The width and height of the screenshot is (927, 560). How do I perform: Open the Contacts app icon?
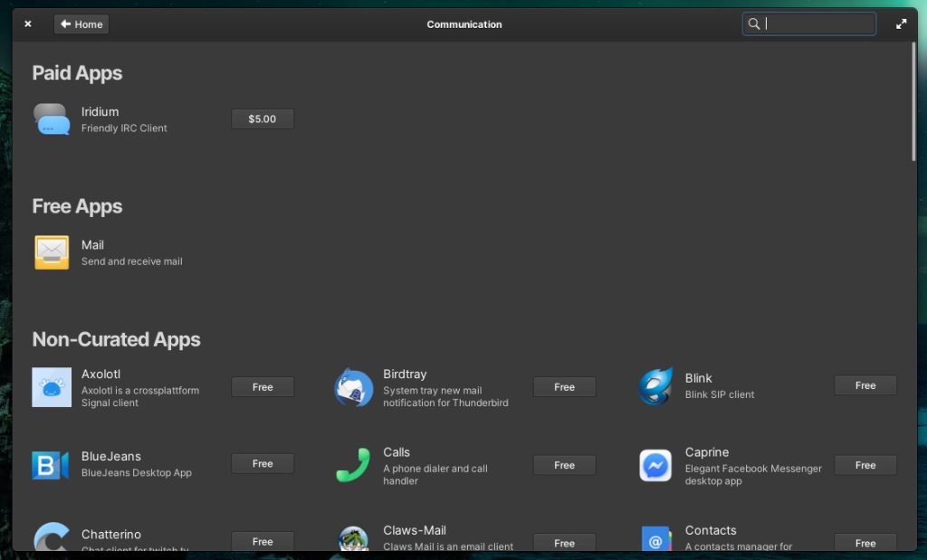coord(655,539)
